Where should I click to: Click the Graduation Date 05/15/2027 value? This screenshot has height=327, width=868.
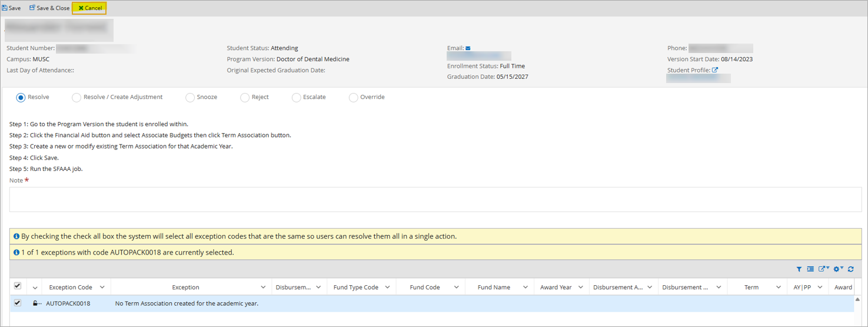point(512,77)
